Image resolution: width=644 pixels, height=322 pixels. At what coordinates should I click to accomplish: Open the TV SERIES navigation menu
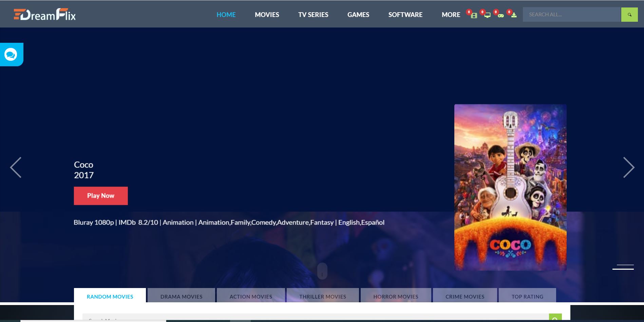tap(313, 15)
